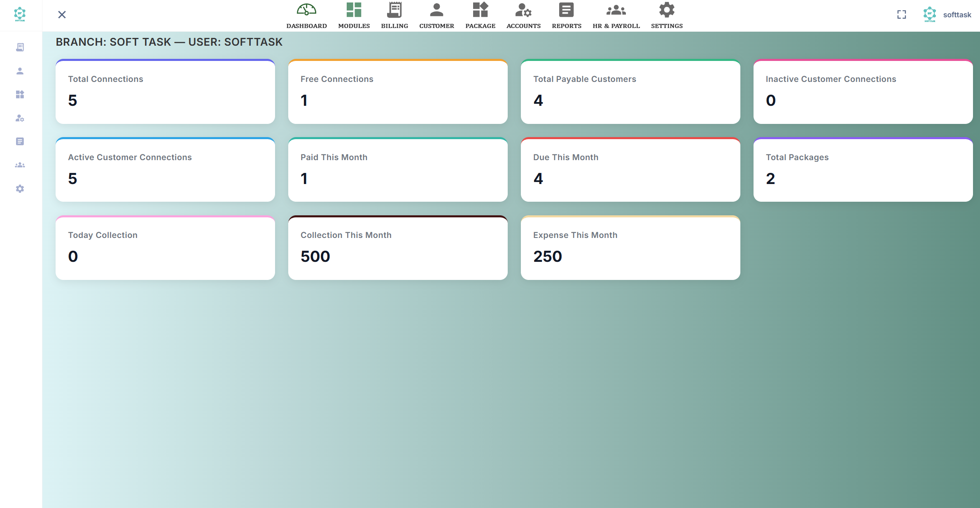Screen dimensions: 980x508
Task: Select the Billing invoice icon in top bar
Action: pyautogui.click(x=394, y=9)
